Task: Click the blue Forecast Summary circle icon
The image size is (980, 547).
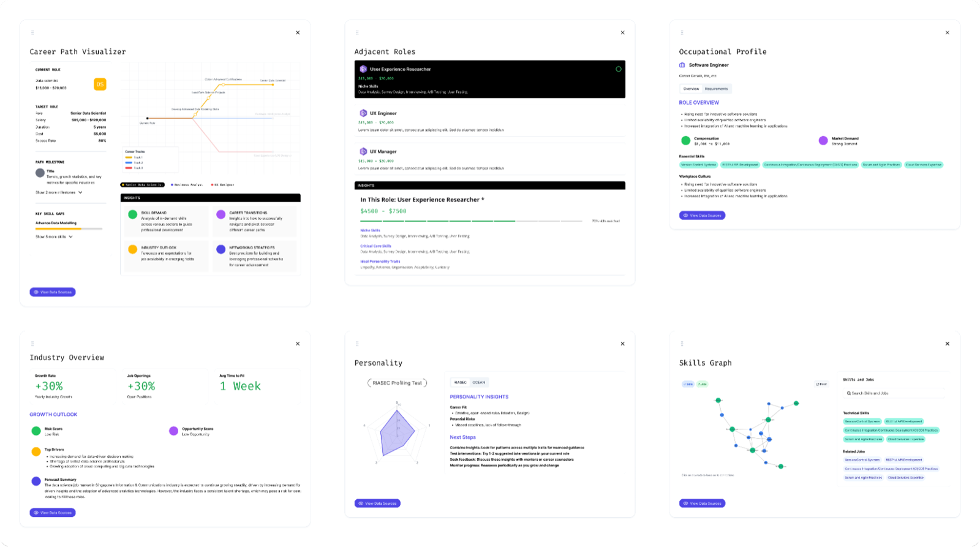Action: 36,481
